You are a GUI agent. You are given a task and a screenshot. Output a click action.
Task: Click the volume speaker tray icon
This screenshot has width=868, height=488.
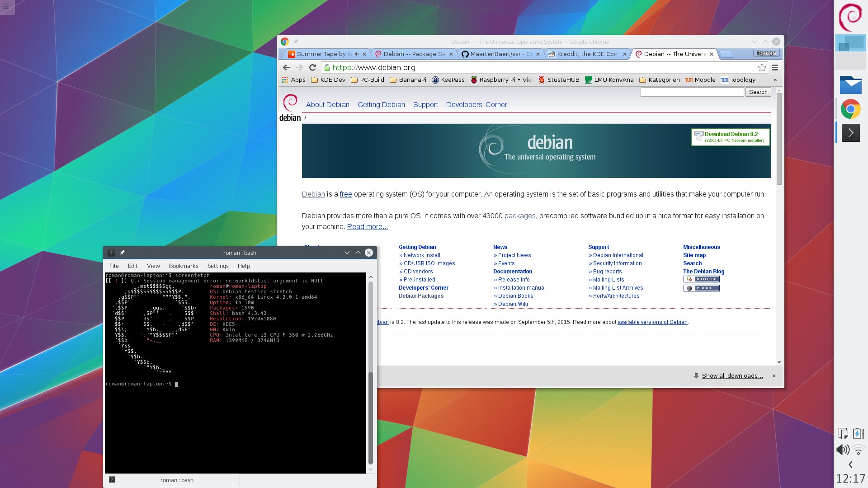click(843, 450)
